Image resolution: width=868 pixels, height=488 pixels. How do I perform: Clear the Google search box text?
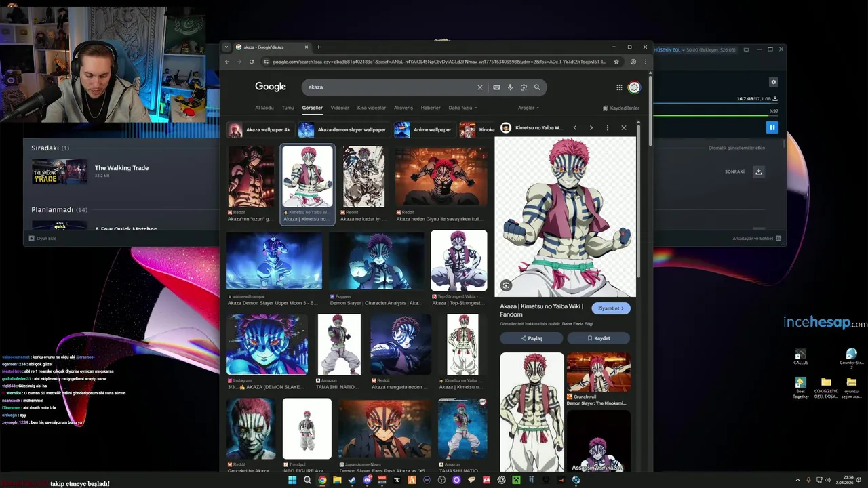[x=480, y=87]
